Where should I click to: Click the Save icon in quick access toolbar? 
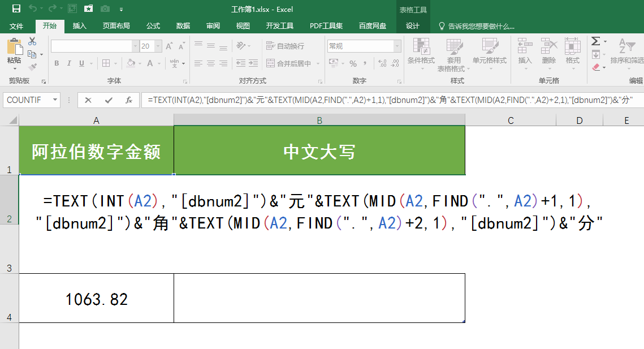[16, 8]
